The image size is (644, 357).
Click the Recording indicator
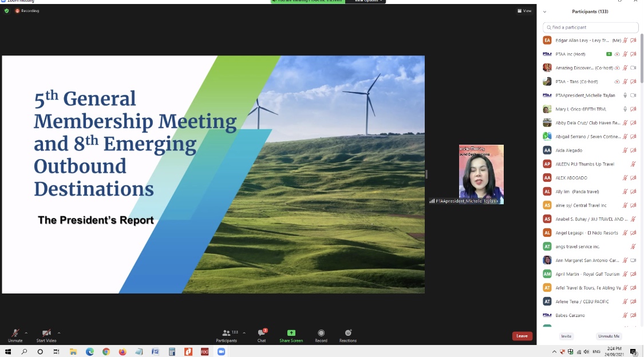(x=27, y=11)
